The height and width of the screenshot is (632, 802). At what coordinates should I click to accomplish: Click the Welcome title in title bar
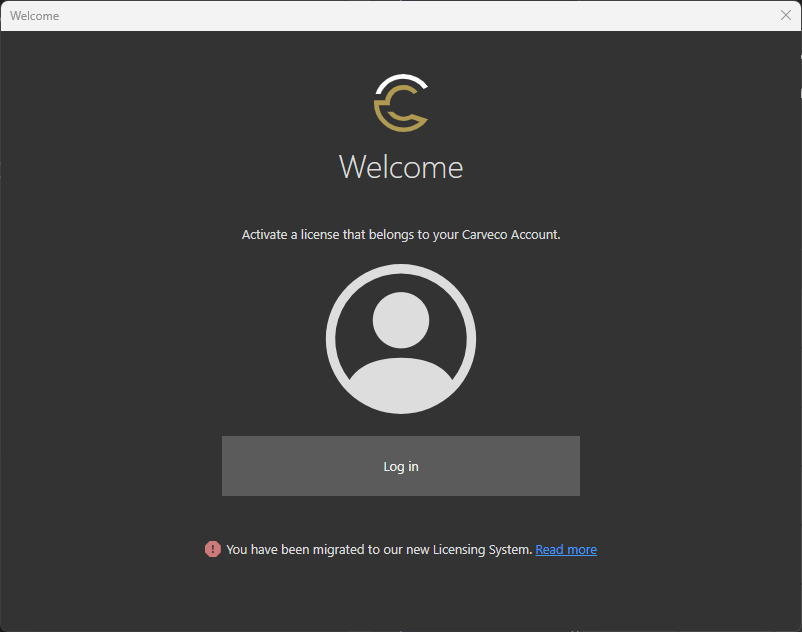pos(35,16)
